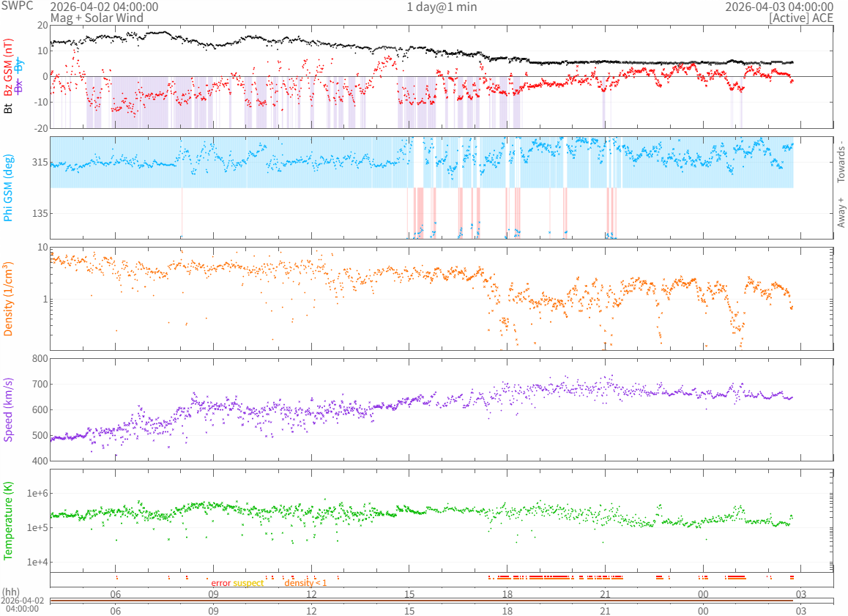Click the brown time range bar at bottom
Viewport: 848px width, 616px height.
[441, 601]
